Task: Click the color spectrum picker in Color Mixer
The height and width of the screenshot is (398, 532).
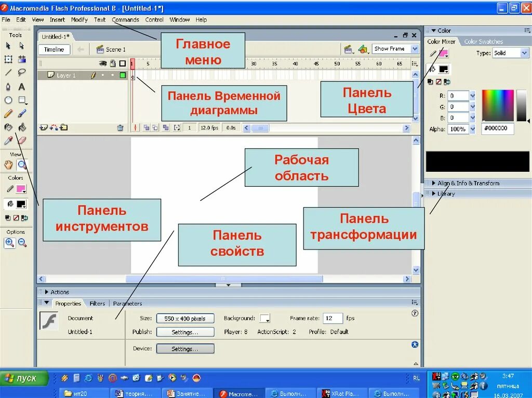Action: pos(497,105)
